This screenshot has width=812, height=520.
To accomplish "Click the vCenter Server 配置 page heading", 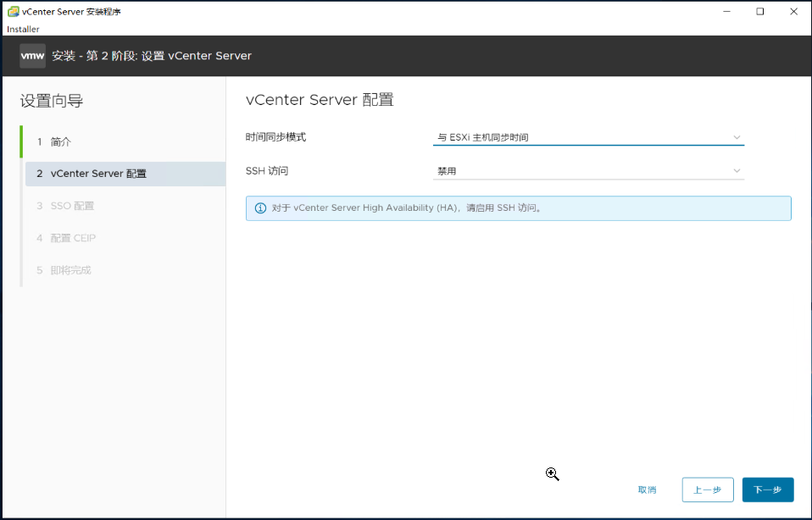I will (320, 100).
